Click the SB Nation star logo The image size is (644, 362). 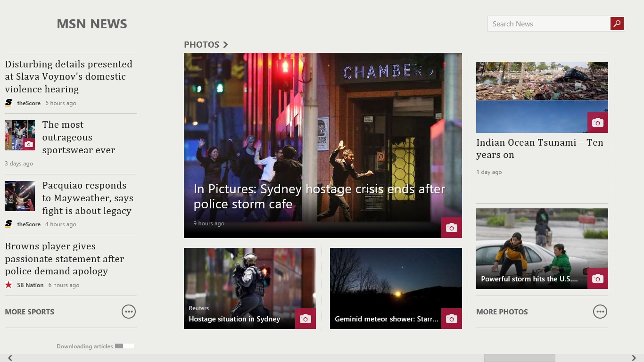click(x=8, y=285)
